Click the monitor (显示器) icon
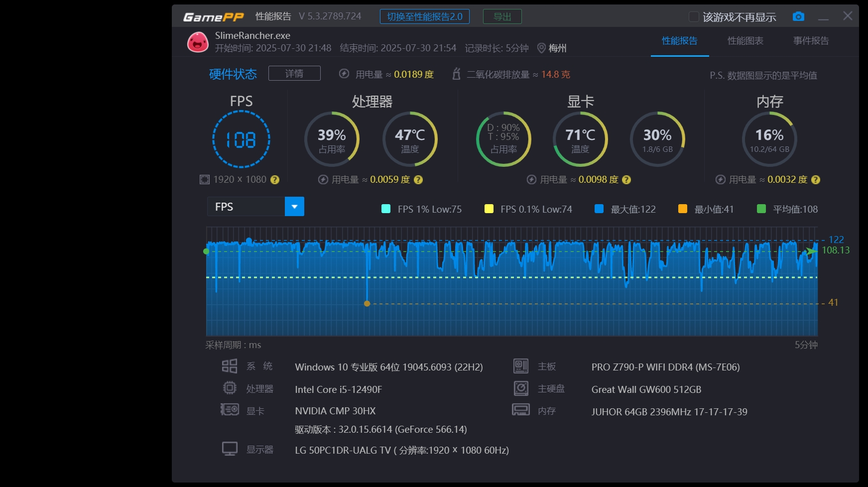 [x=230, y=449]
